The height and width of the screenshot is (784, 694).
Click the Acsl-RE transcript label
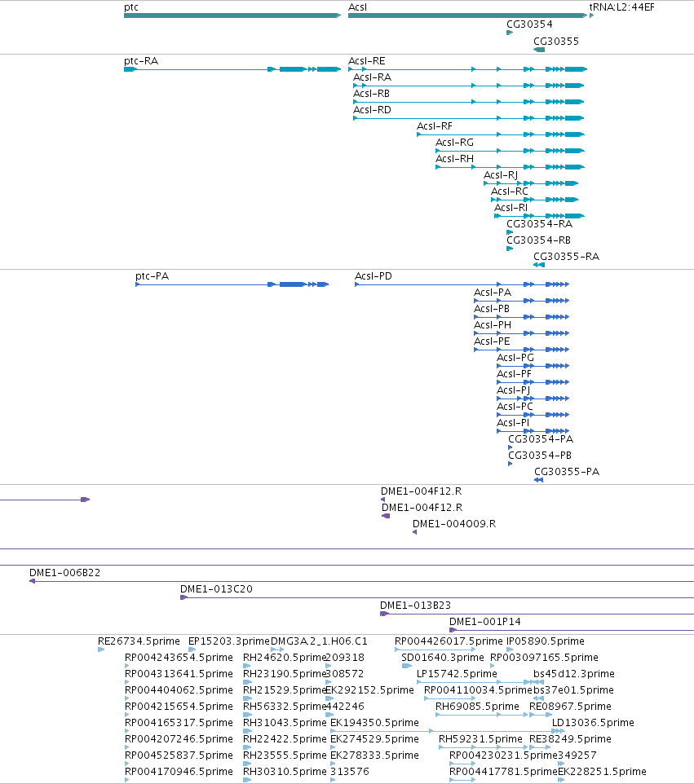(367, 61)
